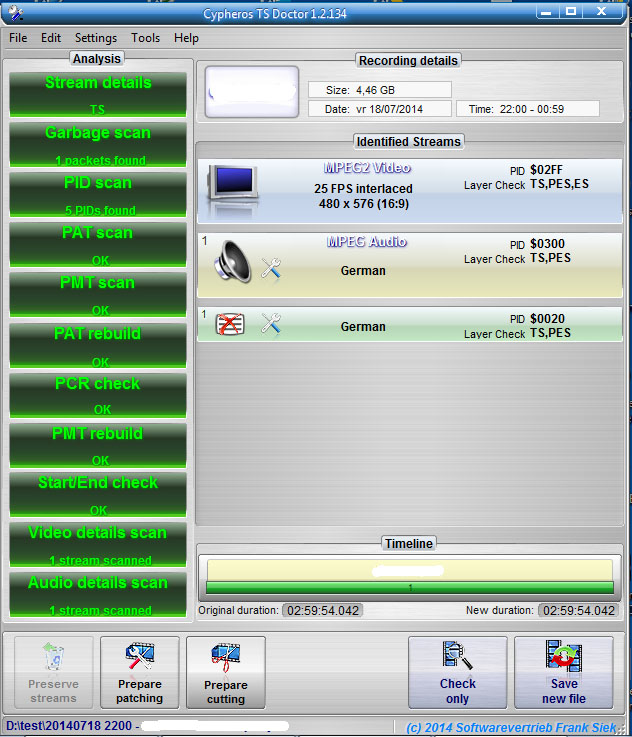Click the Prepare patching text label
This screenshot has width=632, height=737.
(140, 691)
